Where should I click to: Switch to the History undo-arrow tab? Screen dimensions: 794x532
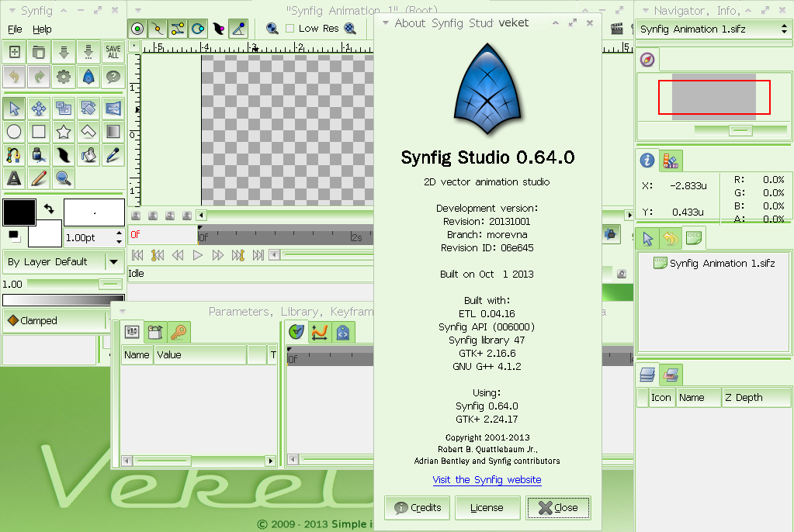(x=671, y=238)
